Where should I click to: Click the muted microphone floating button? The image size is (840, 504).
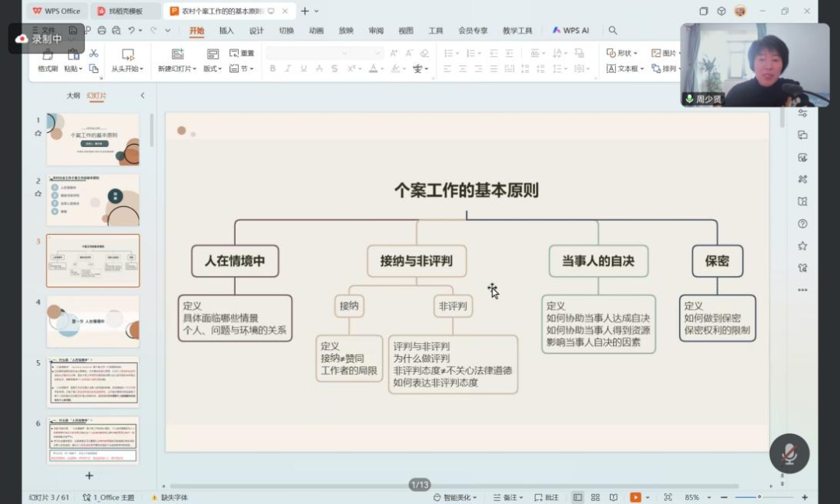(x=789, y=453)
